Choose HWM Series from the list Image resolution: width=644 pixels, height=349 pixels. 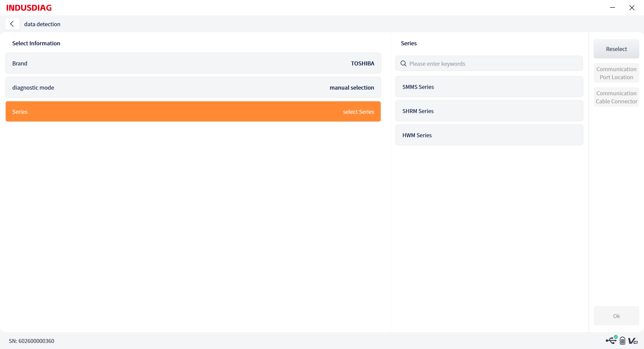489,135
